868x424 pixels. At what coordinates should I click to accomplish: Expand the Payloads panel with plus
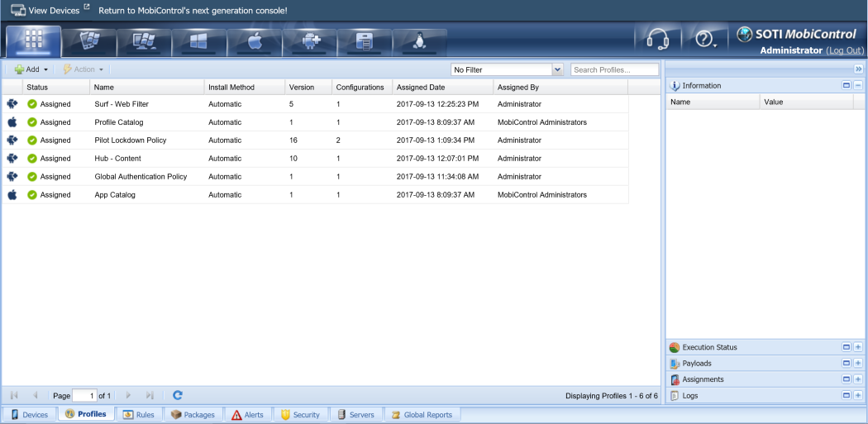pyautogui.click(x=858, y=364)
